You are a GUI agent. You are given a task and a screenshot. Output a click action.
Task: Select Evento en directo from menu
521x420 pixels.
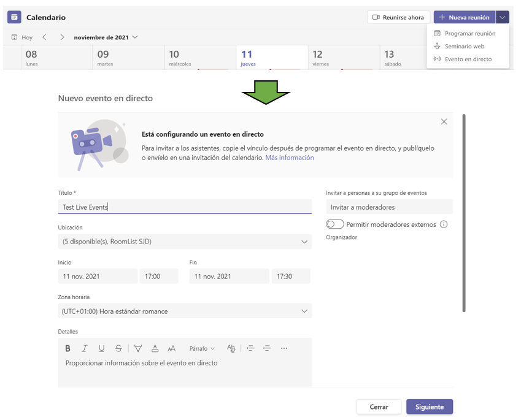coord(468,59)
